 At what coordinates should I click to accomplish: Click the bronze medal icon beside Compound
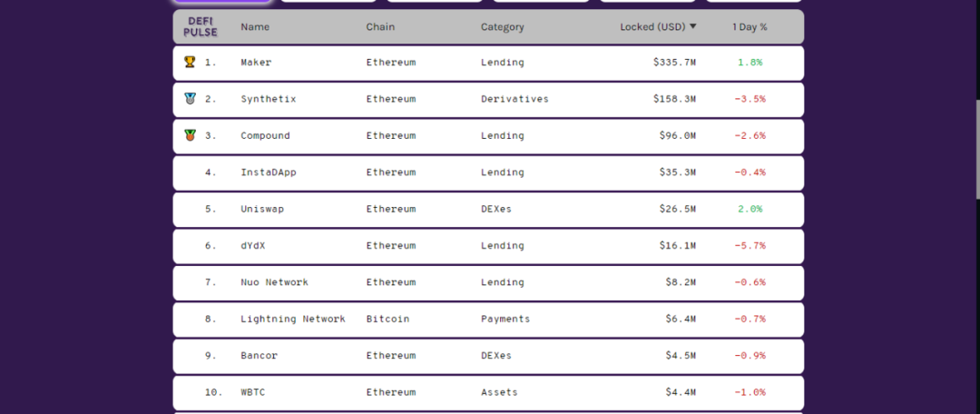coord(190,135)
